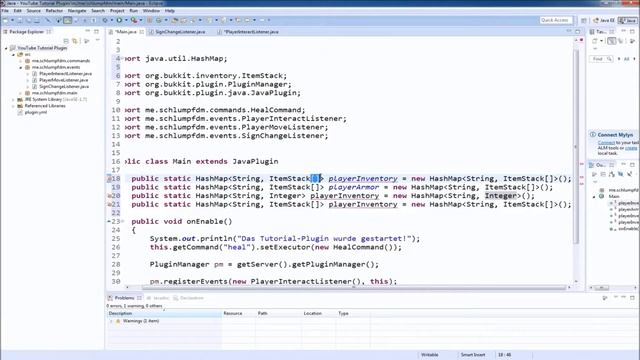Viewport: 640px width, 360px height.
Task: Click the Outline view tab
Action: (x=601, y=165)
